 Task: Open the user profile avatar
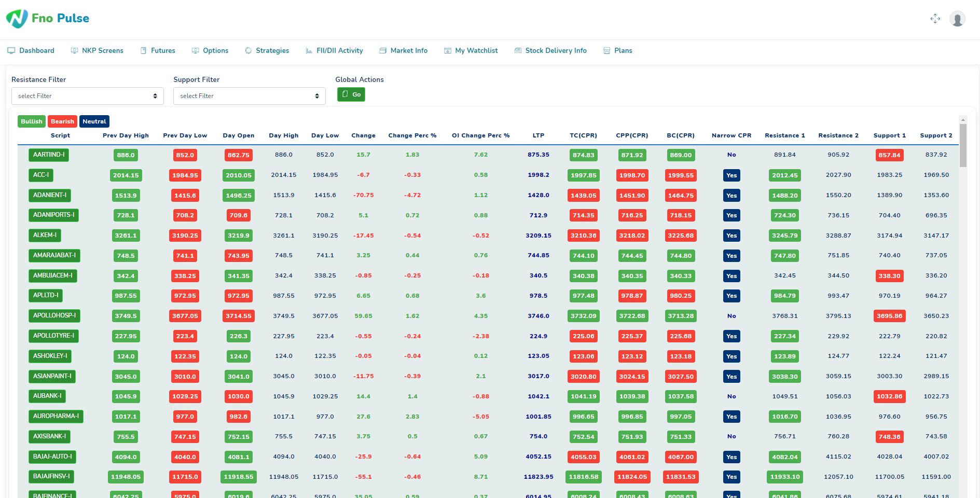point(957,19)
